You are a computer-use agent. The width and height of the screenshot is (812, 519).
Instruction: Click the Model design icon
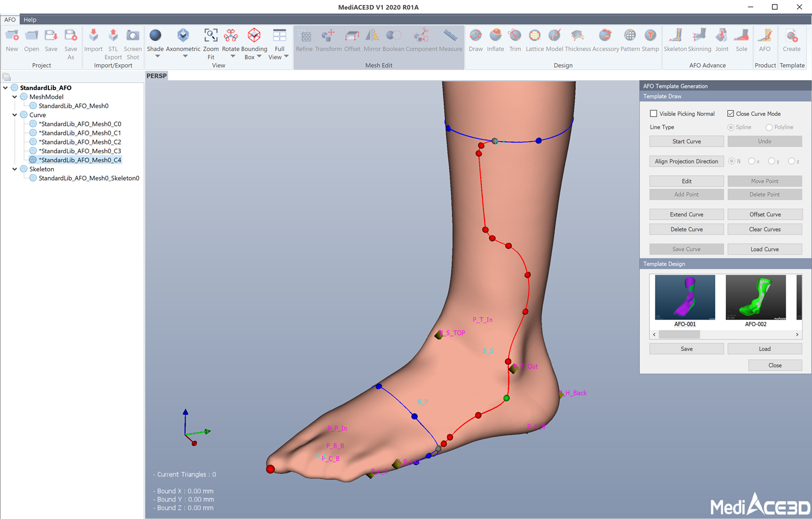point(554,36)
